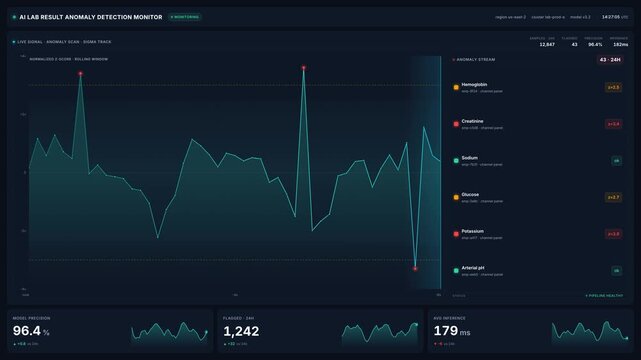Image resolution: width=641 pixels, height=360 pixels.
Task: Click the 179 ms inference value
Action: [452, 331]
